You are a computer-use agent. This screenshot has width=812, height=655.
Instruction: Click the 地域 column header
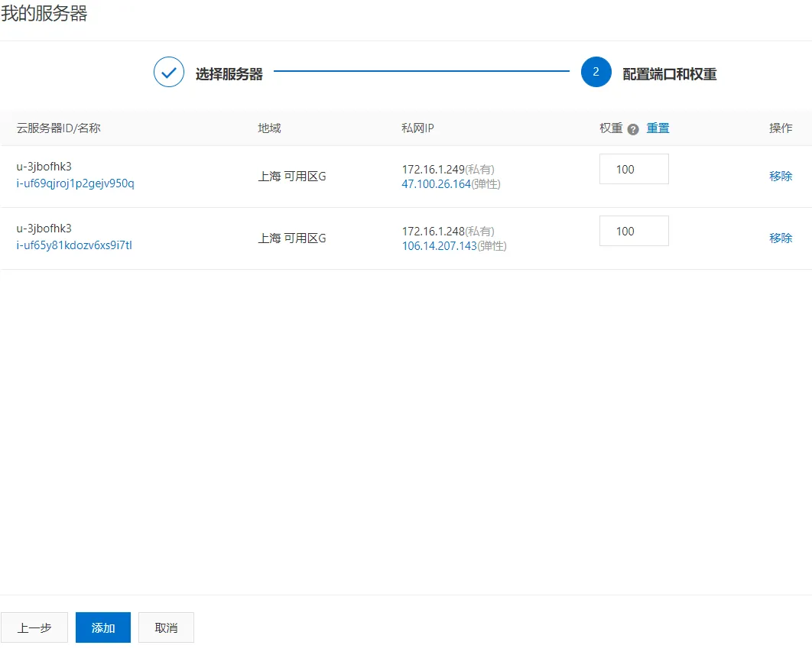coord(269,128)
